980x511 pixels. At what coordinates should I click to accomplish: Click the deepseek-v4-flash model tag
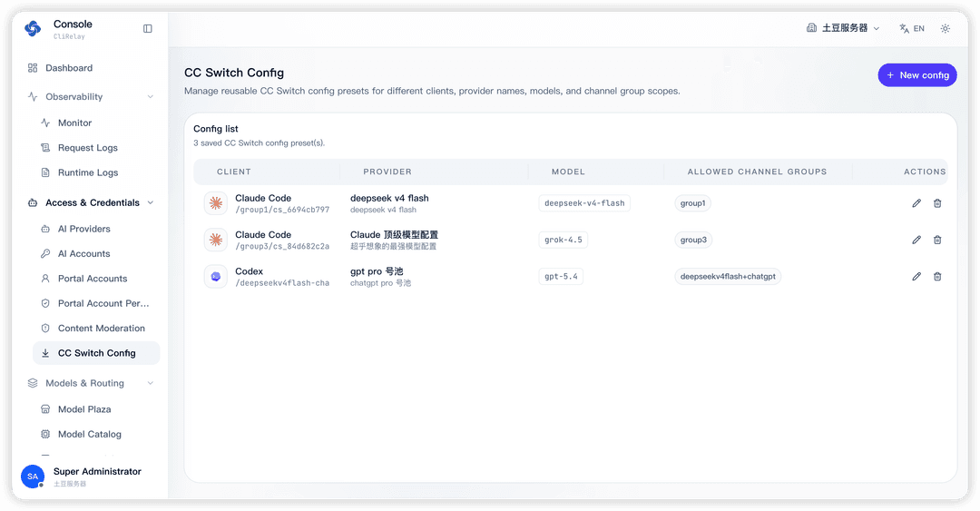[x=584, y=203]
